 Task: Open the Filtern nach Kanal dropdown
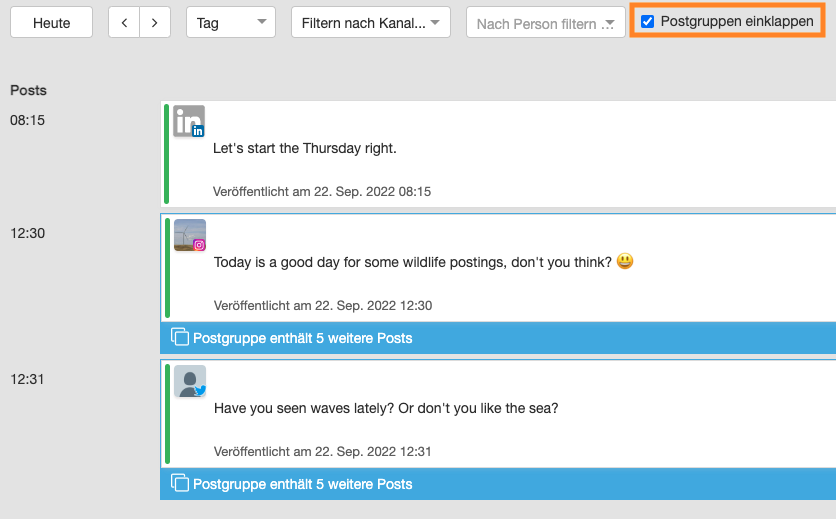370,23
